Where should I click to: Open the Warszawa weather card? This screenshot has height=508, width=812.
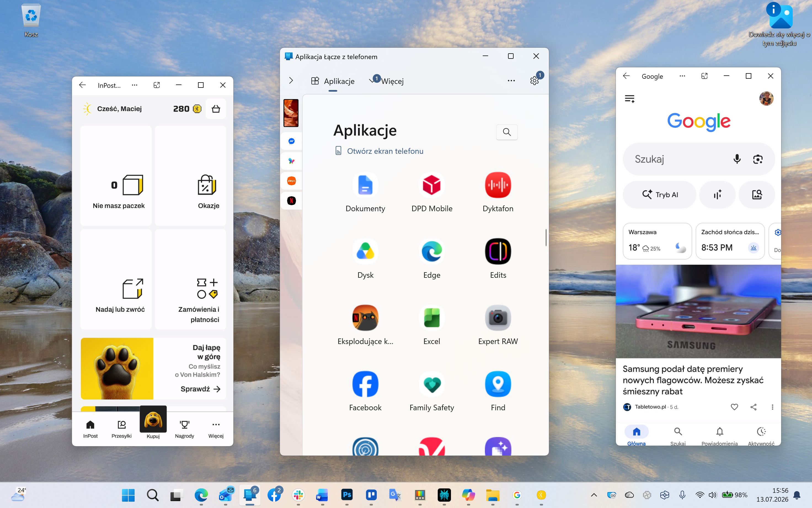point(657,241)
